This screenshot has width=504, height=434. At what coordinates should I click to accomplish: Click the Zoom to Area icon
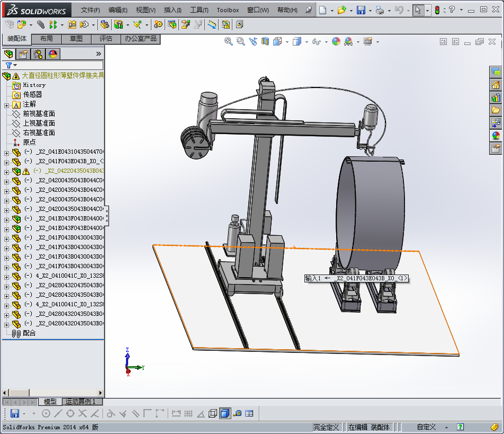pyautogui.click(x=241, y=41)
